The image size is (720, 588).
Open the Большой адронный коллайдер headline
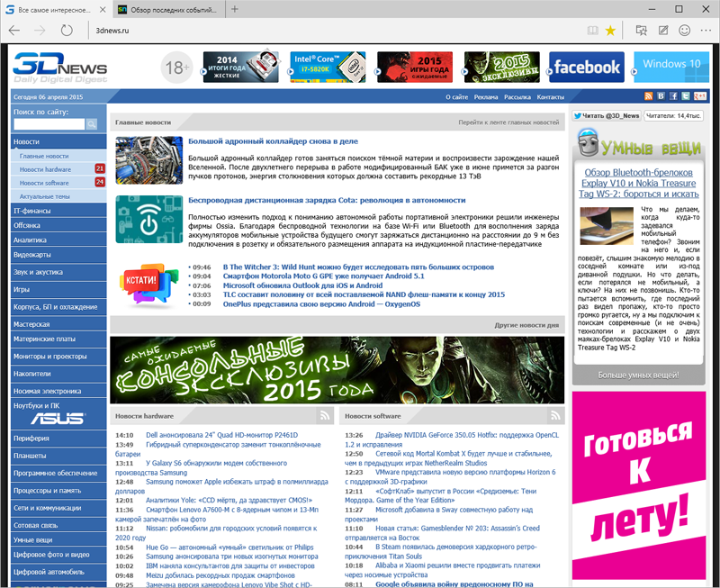tap(274, 141)
